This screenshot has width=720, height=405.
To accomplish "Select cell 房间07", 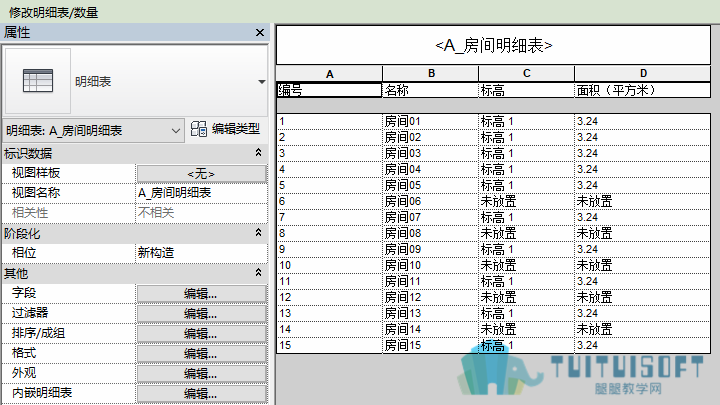I will (431, 217).
